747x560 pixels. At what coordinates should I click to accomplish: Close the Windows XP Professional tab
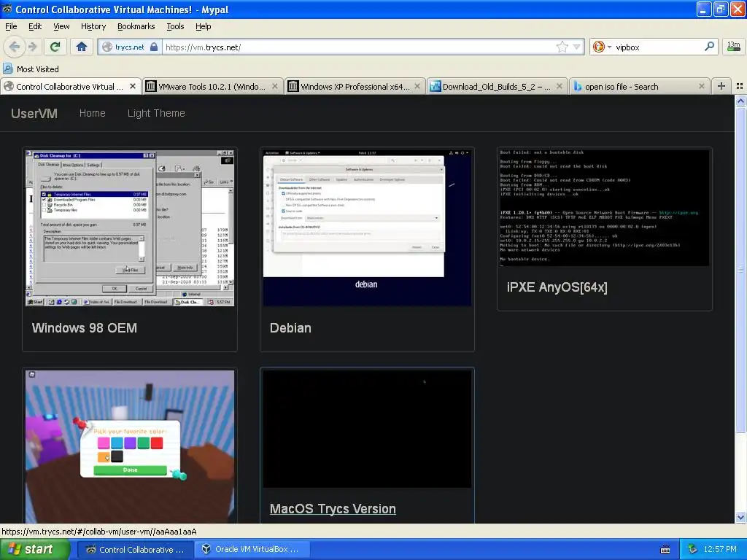pyautogui.click(x=417, y=86)
